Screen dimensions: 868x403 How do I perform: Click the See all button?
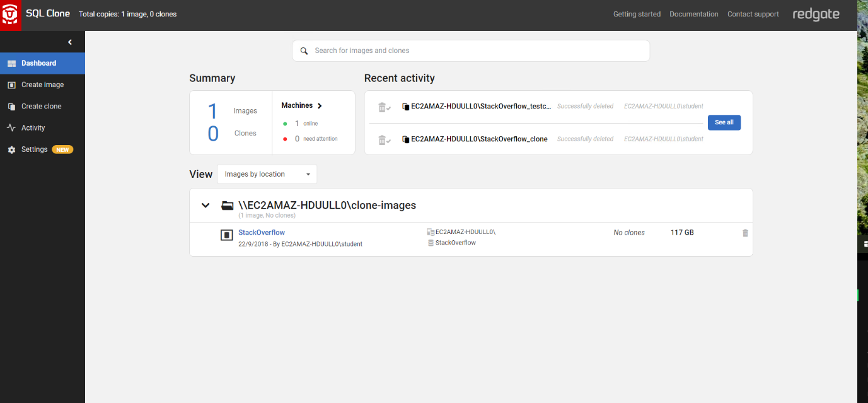click(724, 122)
